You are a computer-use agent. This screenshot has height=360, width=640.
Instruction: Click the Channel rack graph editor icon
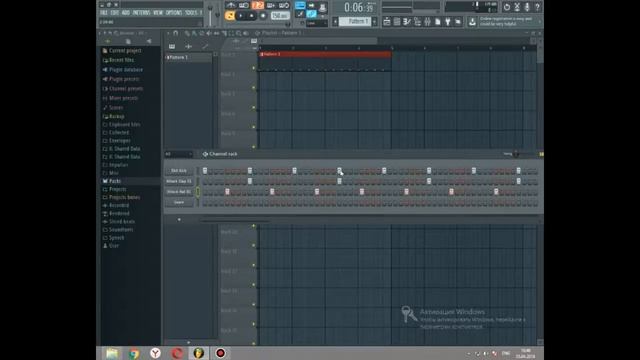(x=541, y=154)
